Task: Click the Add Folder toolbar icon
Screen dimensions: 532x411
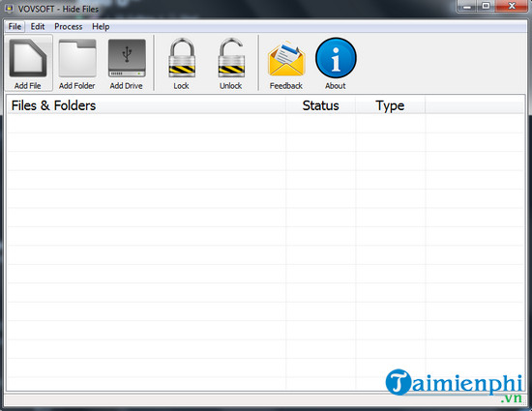Action: coord(77,58)
